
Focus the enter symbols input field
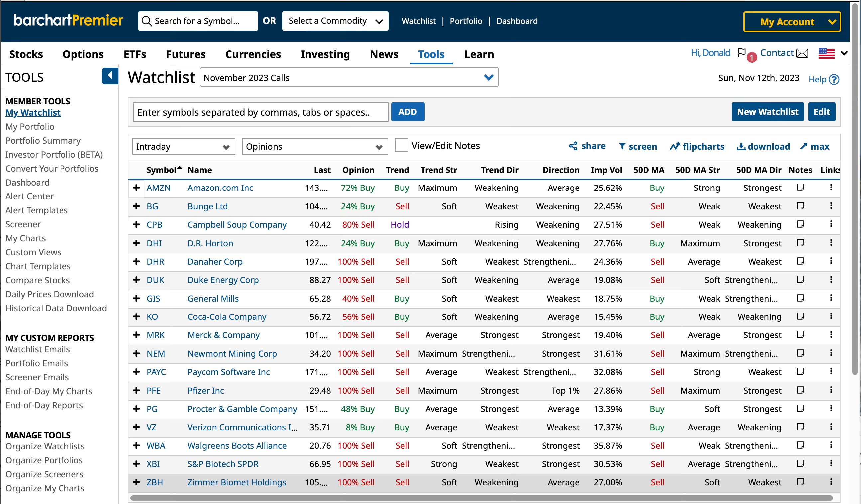(x=260, y=112)
